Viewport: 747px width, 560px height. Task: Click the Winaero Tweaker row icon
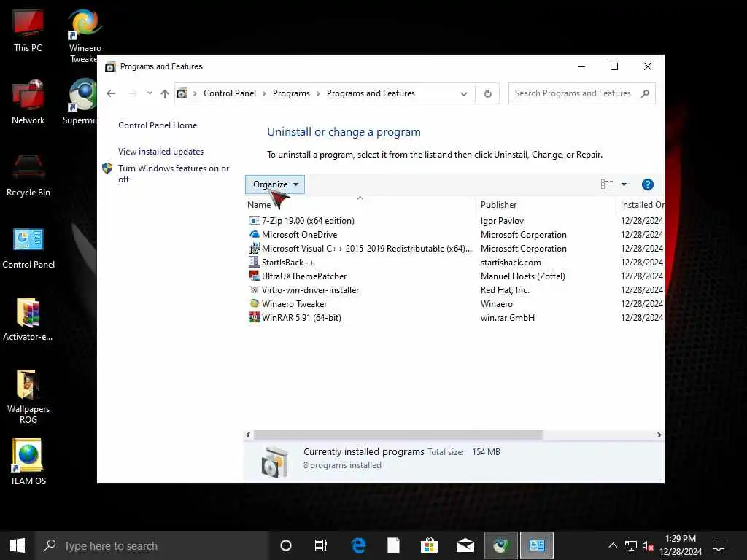pos(254,303)
